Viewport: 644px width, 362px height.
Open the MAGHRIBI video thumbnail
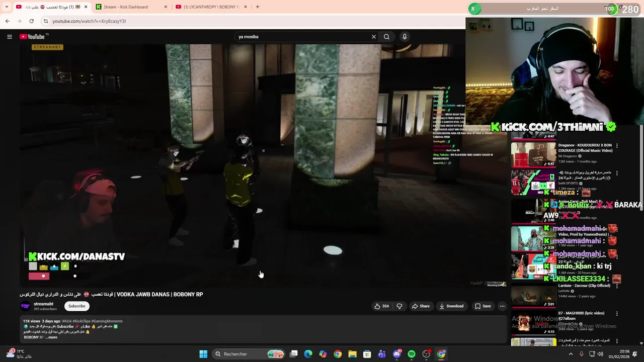(x=533, y=322)
